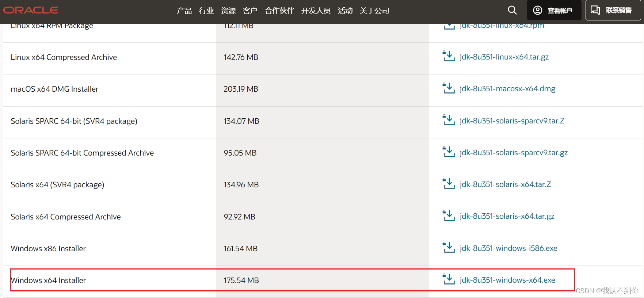Click the 查看帐户 button
The height and width of the screenshot is (298, 644).
554,10
